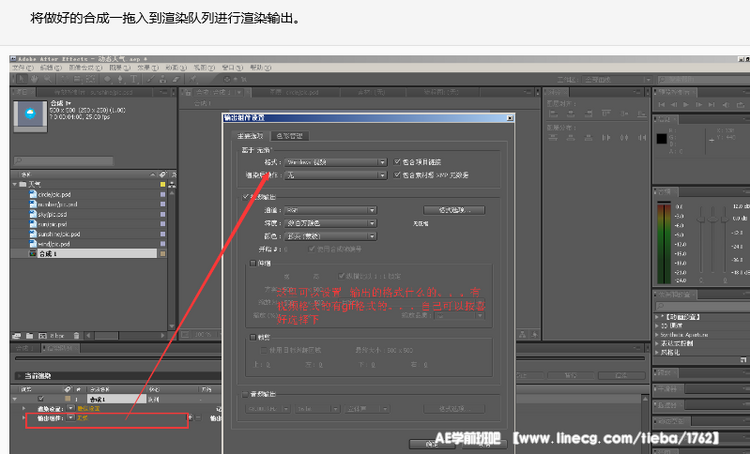Screen dimensions: 750x454
Task: Click the 暂停 pause button in queue
Action: pyautogui.click(x=570, y=376)
